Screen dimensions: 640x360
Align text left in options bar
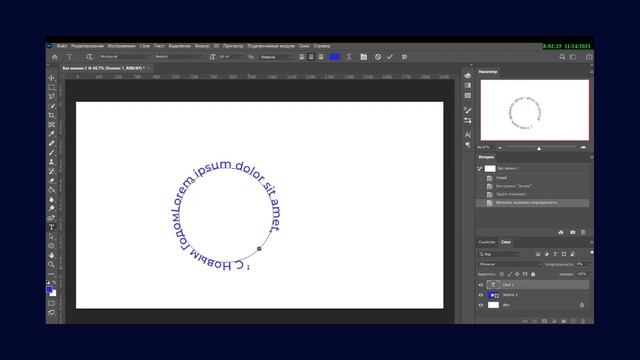302,57
